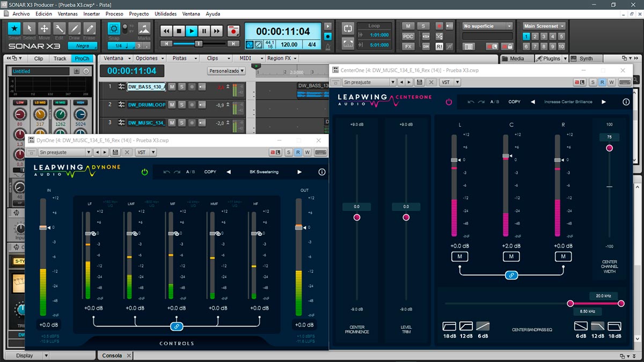Solo track DW_DRUMLOOP
The width and height of the screenshot is (644, 362).
click(182, 105)
